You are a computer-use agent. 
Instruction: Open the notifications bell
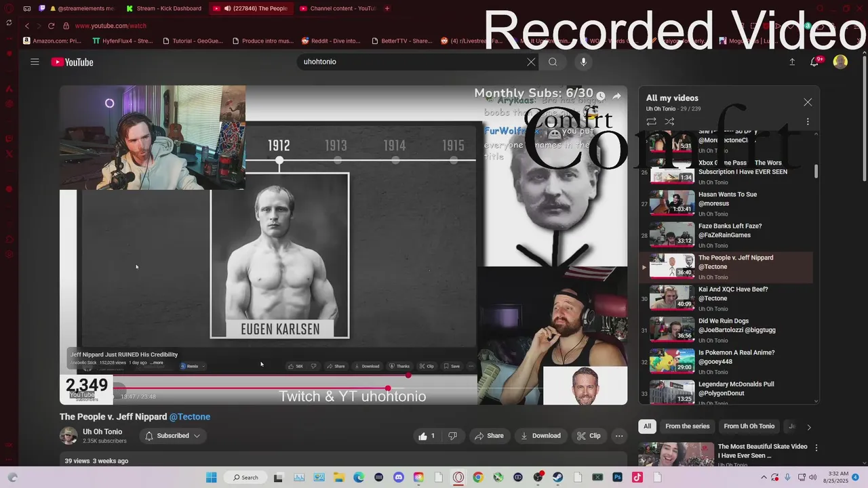[815, 62]
